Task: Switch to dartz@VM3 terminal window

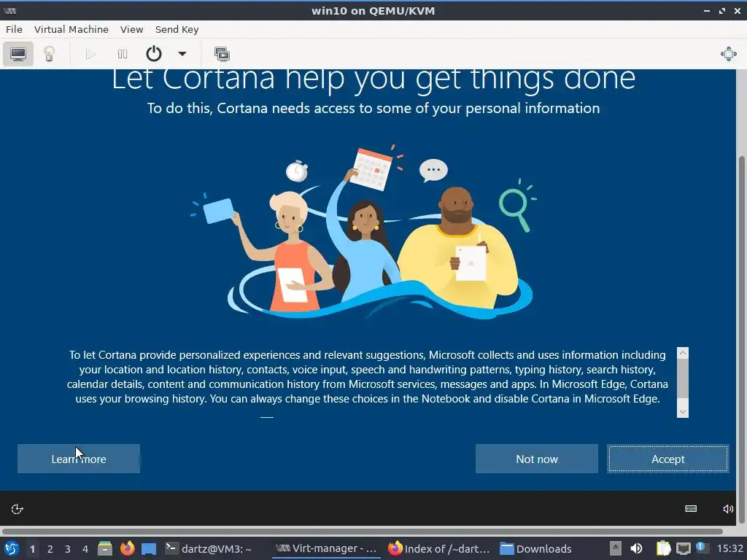Action: [x=208, y=549]
